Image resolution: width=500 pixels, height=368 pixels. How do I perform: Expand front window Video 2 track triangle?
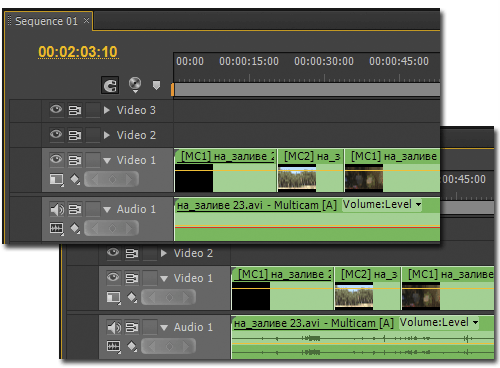click(x=107, y=135)
